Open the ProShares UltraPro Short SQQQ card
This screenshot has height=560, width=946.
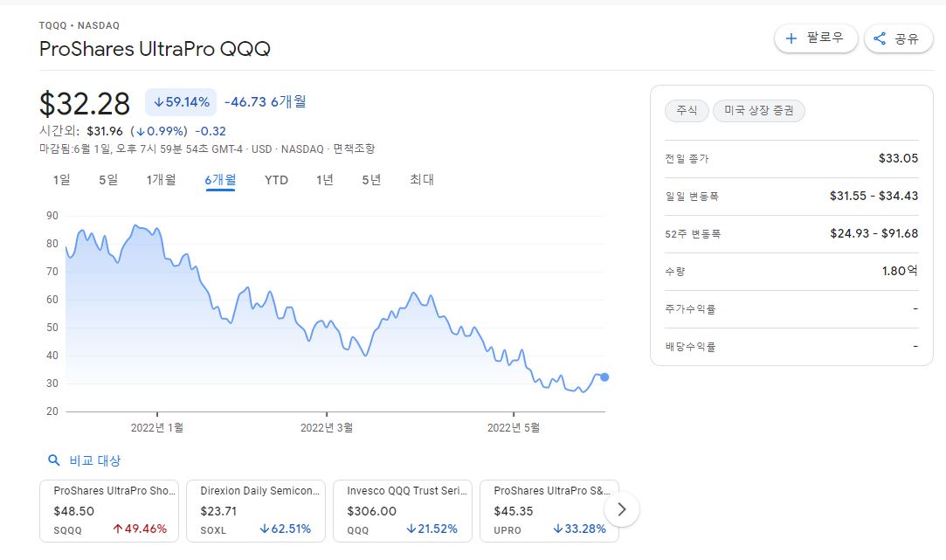click(109, 510)
